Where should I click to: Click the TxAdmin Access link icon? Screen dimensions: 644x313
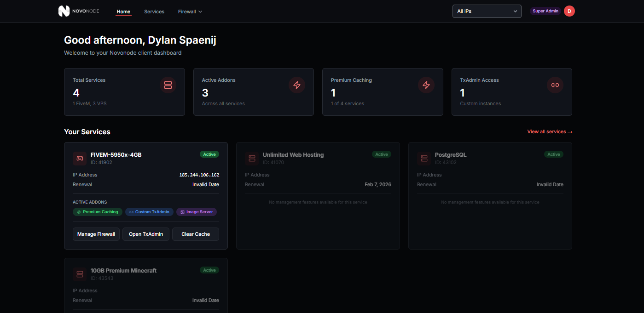point(555,85)
